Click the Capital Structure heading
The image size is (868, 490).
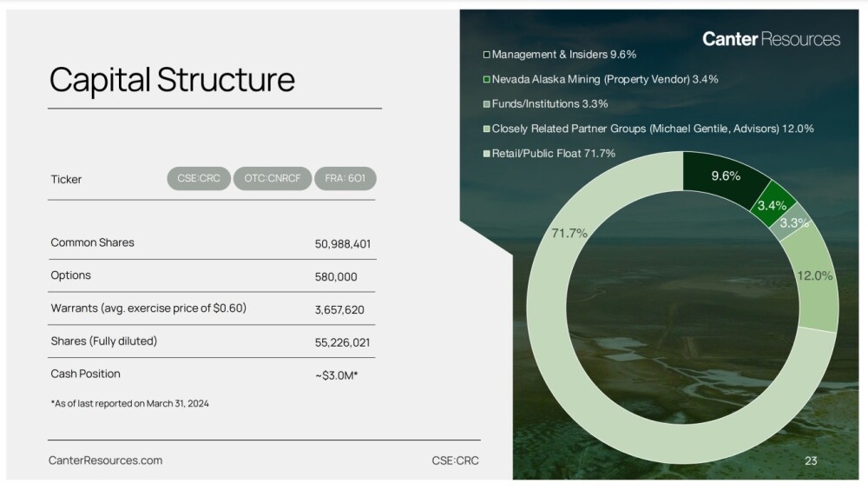pos(172,80)
